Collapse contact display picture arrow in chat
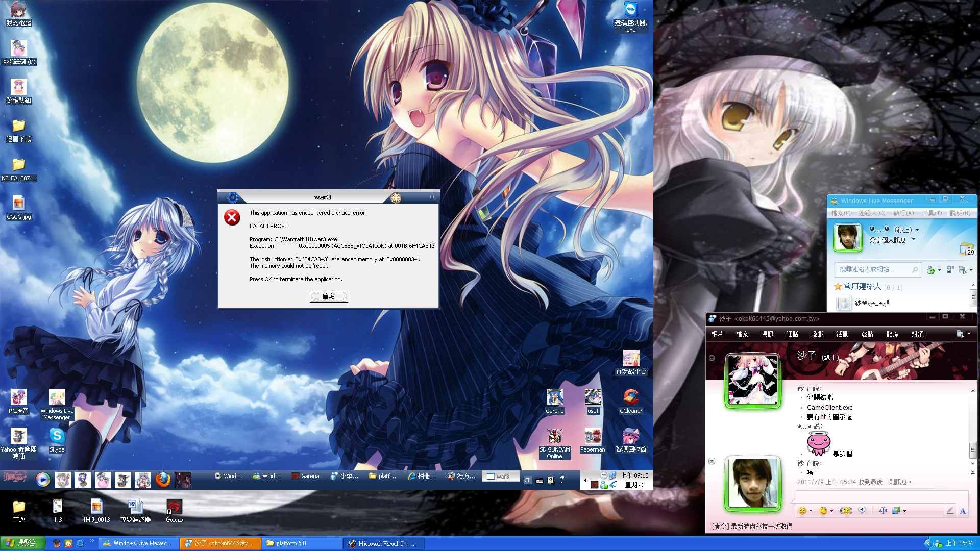Screen dimensions: 980x551 tap(712, 358)
